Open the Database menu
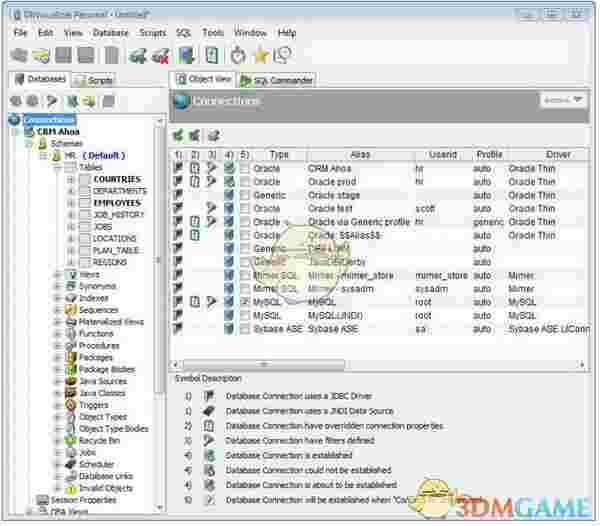Screen dimensions: 600x526 (111, 33)
